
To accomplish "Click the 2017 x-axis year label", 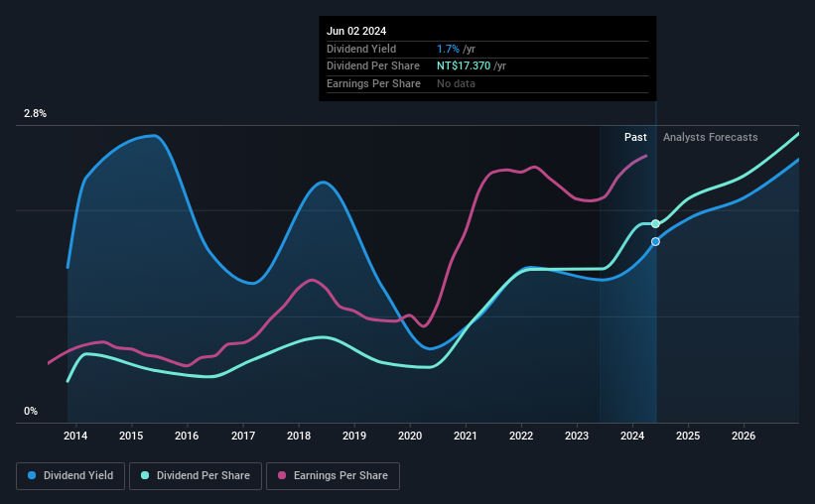I will (243, 436).
